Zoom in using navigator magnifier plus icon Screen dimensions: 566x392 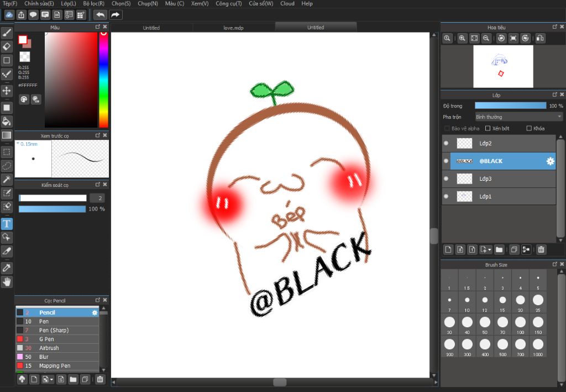tap(462, 38)
